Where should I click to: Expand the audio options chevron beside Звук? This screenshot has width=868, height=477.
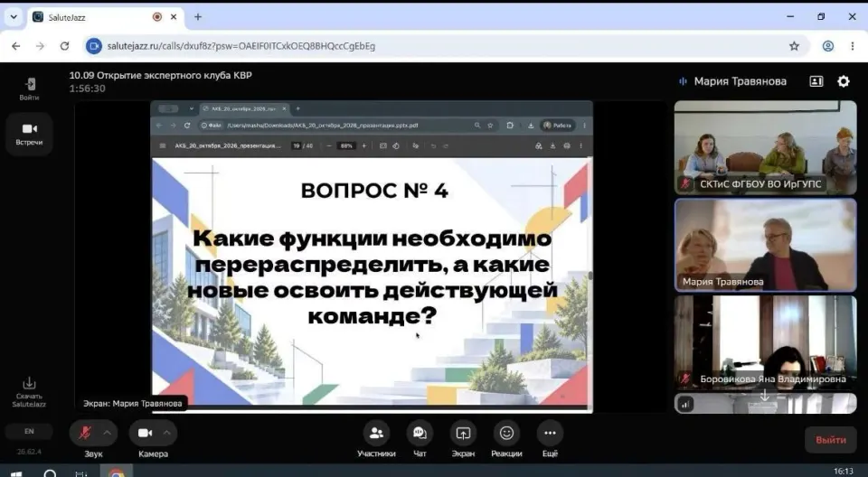pos(108,433)
